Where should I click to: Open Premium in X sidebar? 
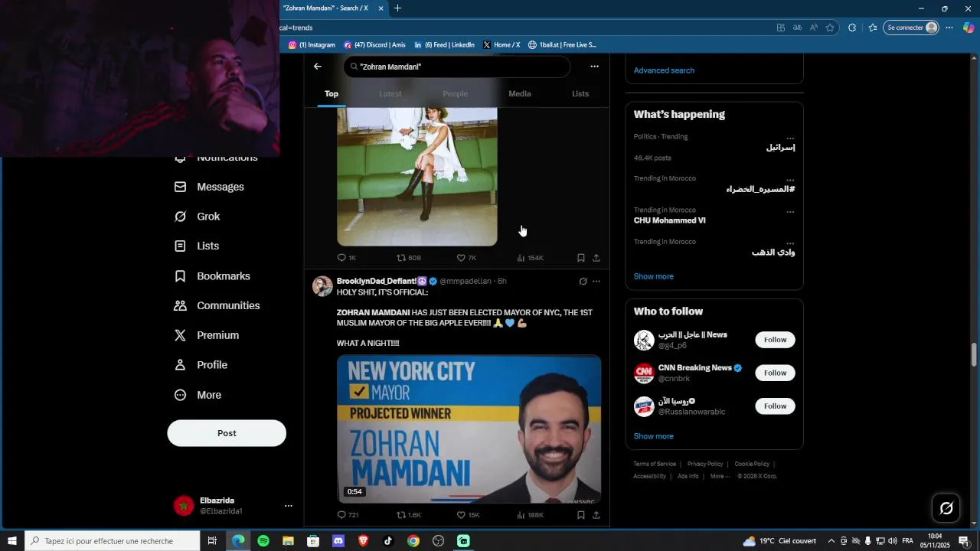(x=207, y=335)
